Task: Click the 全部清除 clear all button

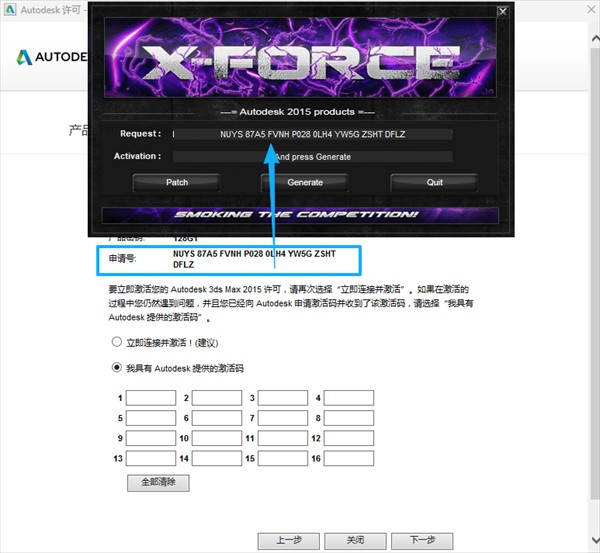Action: [158, 482]
